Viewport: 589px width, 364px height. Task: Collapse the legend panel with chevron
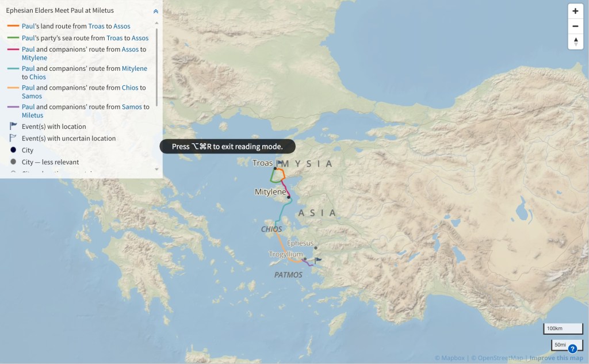[x=155, y=11]
